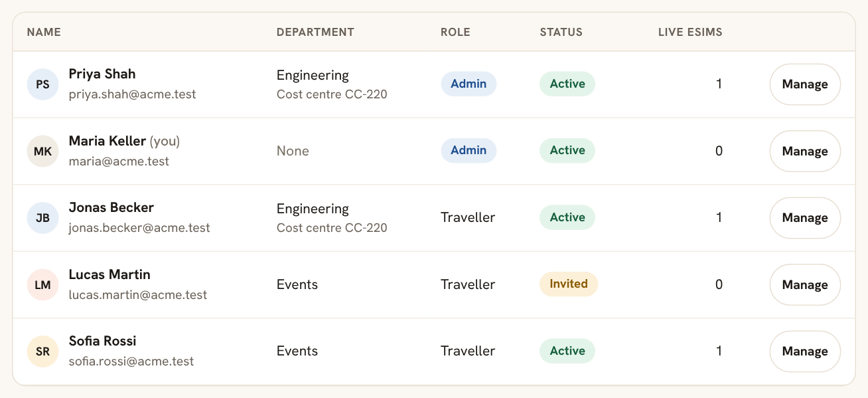Click Active status badge for Jonas Becker
This screenshot has width=868, height=398.
(567, 217)
